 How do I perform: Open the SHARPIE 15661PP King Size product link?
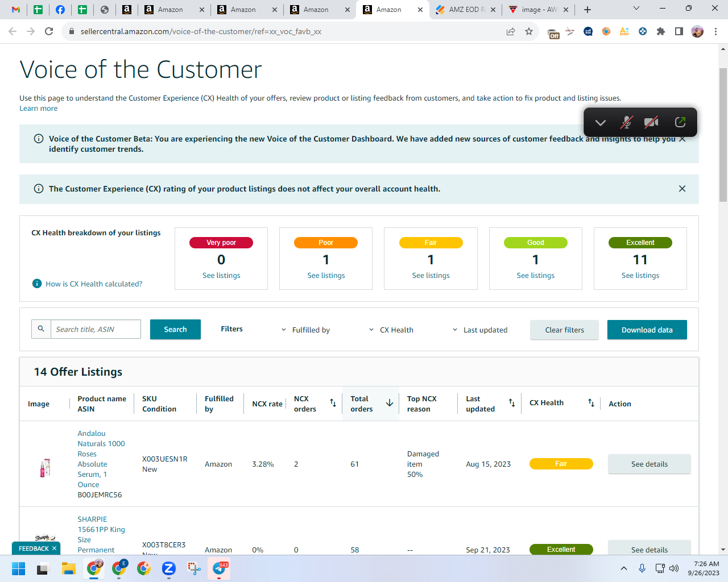[x=101, y=535]
